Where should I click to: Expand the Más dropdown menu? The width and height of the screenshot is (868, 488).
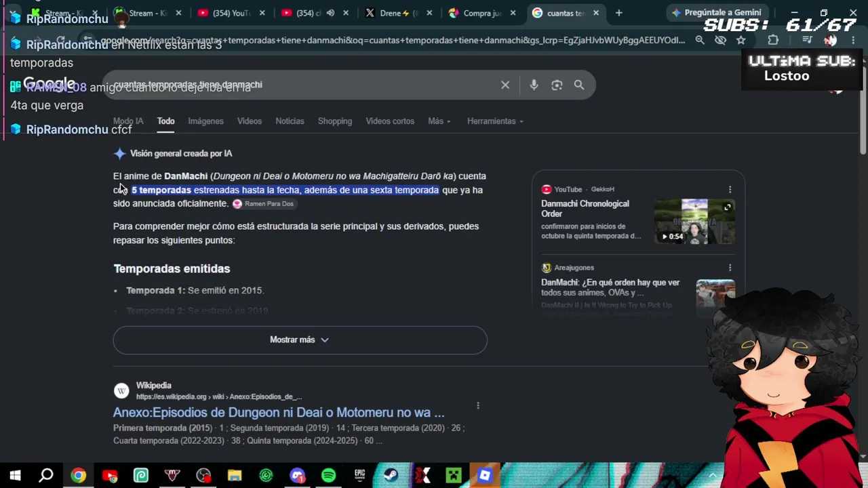coord(439,121)
